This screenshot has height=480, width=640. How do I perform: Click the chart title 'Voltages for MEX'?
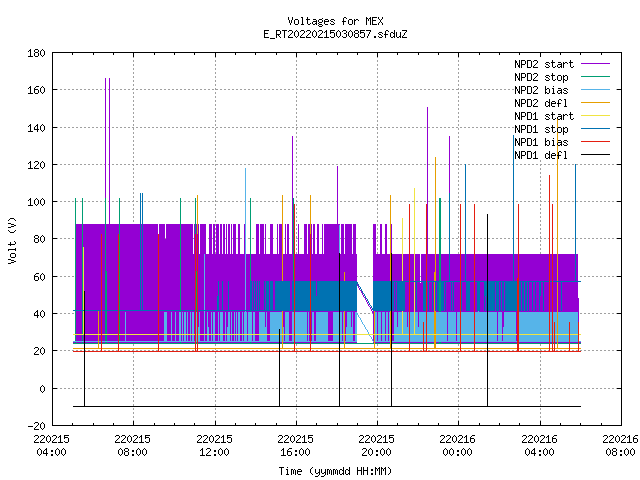335,21
